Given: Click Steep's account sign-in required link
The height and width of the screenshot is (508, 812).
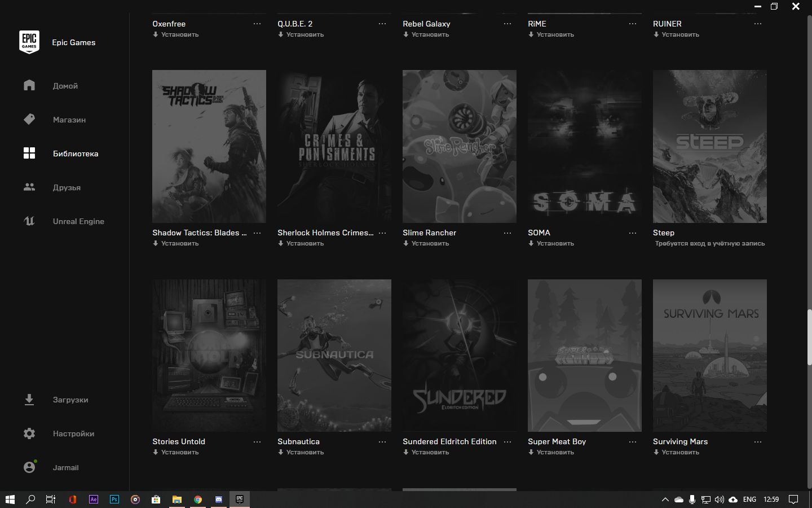Looking at the screenshot, I should click(709, 244).
